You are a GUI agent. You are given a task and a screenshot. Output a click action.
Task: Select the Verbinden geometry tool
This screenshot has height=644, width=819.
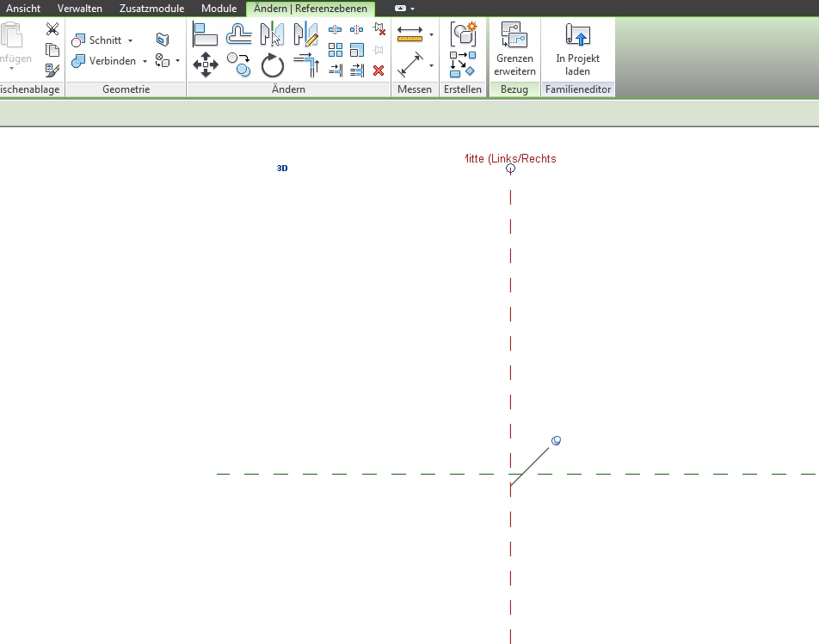click(x=103, y=61)
